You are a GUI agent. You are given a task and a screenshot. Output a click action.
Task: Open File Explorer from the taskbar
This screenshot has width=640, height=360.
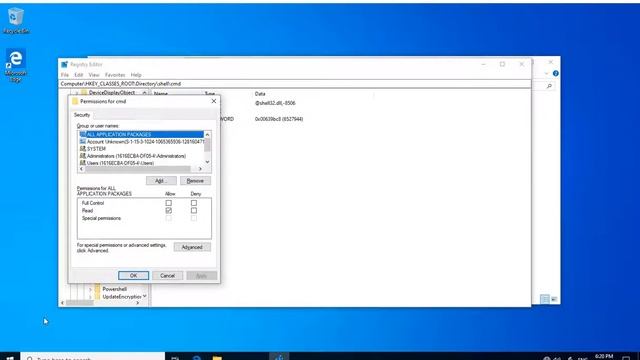point(217,357)
